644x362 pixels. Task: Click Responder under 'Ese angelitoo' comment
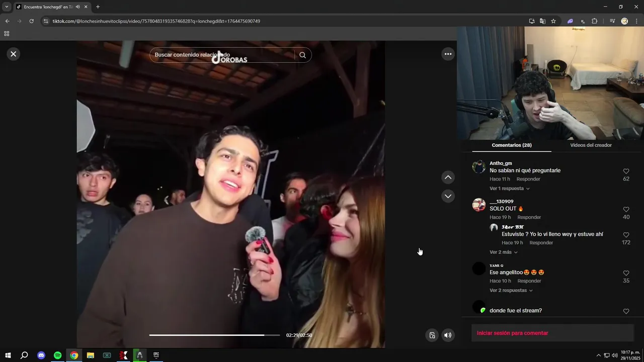coord(529,281)
